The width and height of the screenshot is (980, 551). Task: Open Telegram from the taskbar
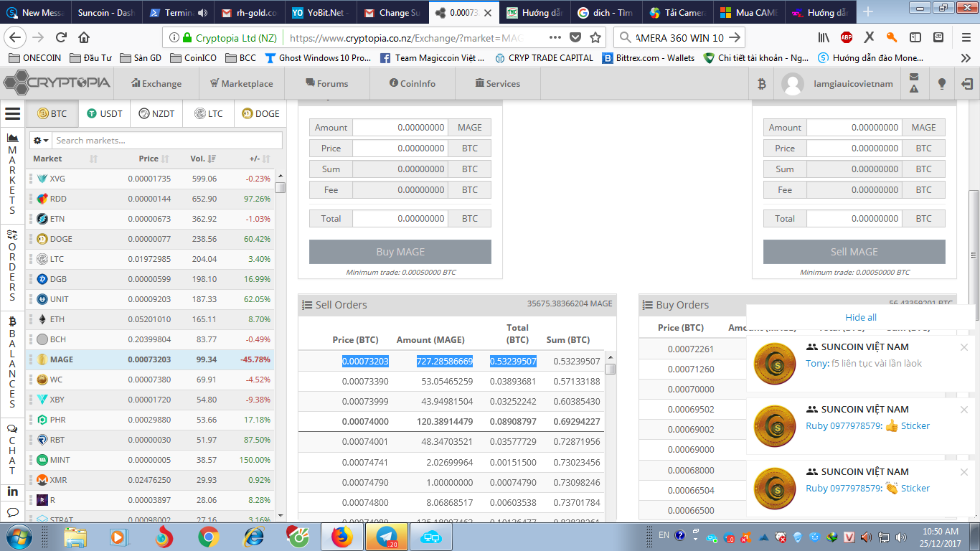[x=387, y=537]
